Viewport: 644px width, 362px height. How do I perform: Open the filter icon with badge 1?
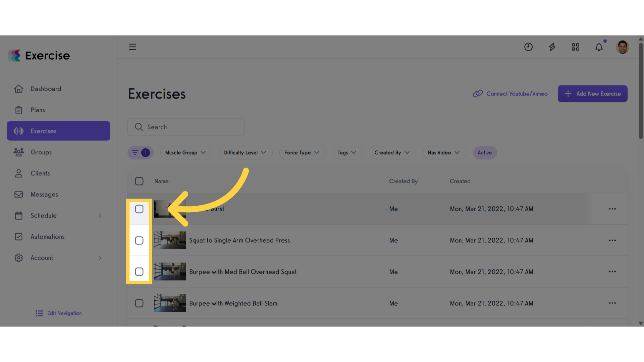[140, 153]
